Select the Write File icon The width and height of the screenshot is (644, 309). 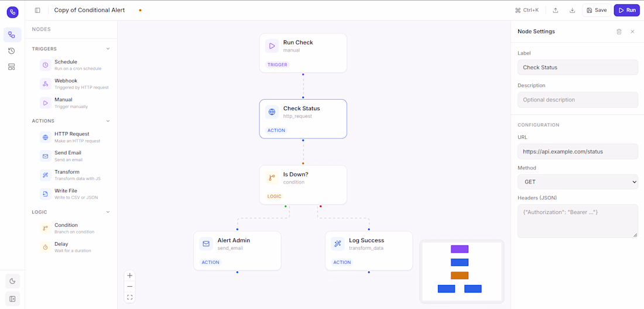tap(46, 194)
